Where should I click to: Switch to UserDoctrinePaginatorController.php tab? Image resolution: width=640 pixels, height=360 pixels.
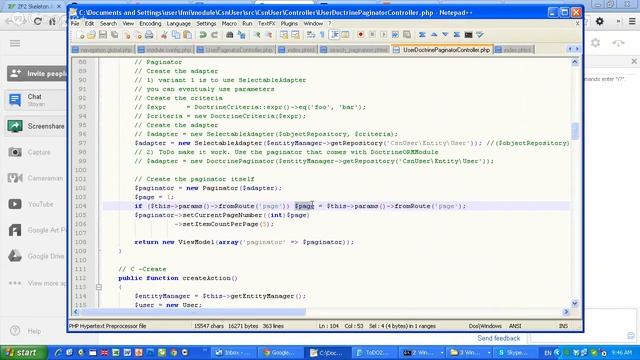[442, 50]
